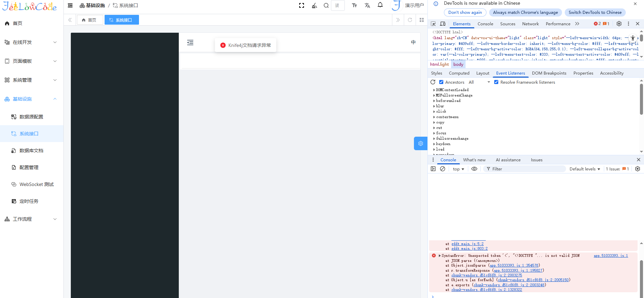Open the notification bell icon
This screenshot has width=644, height=298.
click(x=380, y=5)
